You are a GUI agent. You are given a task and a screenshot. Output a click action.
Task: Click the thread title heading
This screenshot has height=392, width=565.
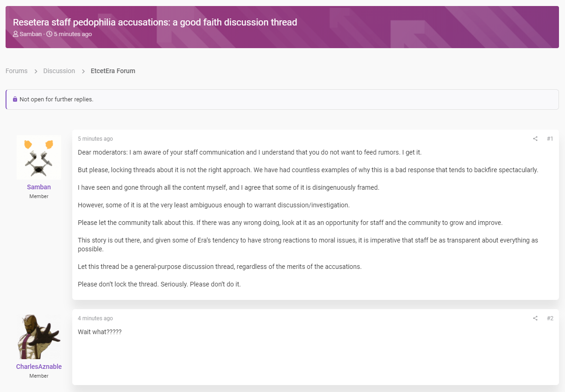pyautogui.click(x=155, y=22)
